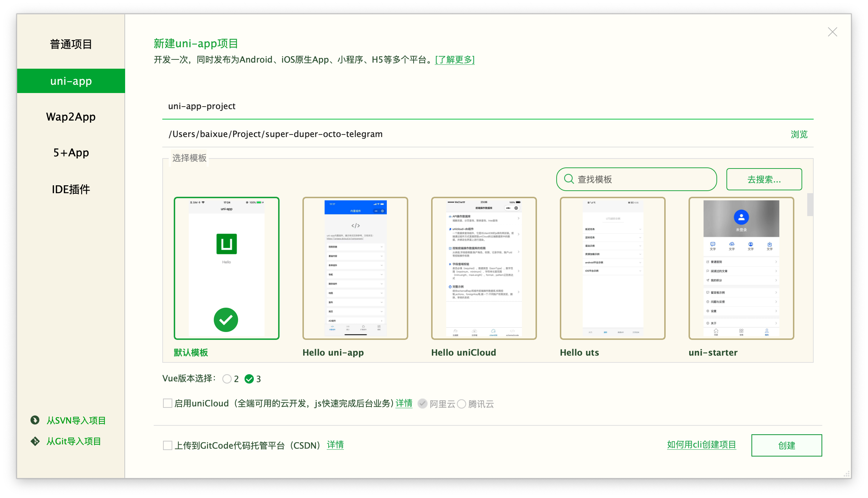Select the Hello uniCloud template thumbnail

(484, 268)
